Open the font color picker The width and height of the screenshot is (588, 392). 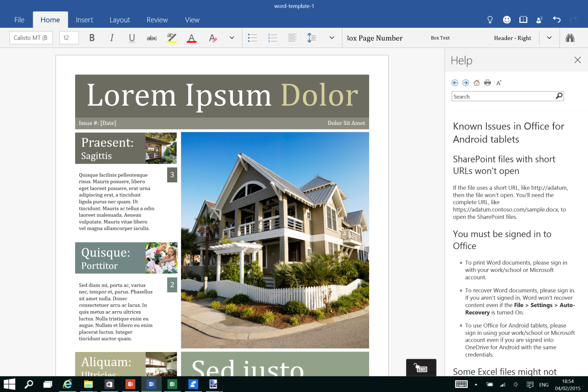(192, 38)
